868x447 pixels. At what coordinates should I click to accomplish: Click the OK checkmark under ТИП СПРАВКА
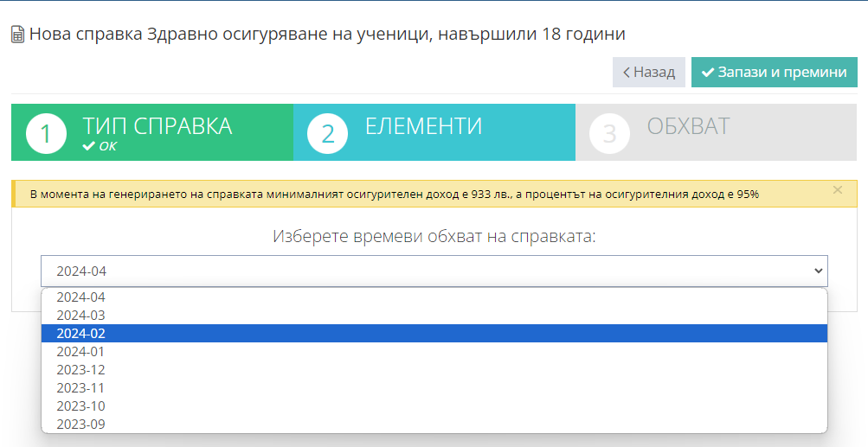88,146
